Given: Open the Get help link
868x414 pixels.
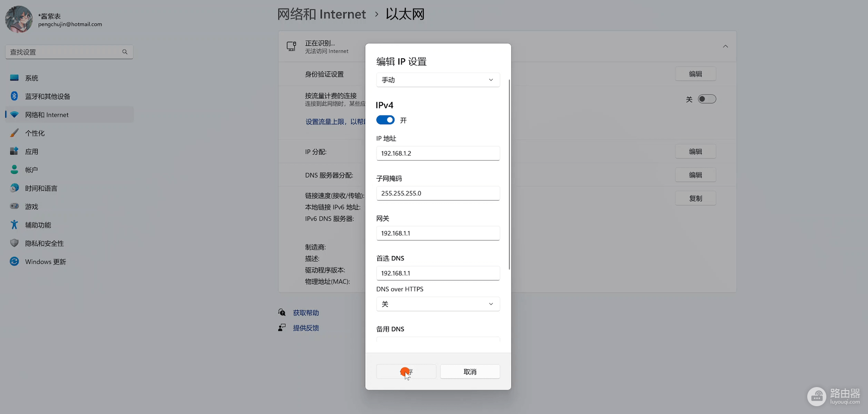Looking at the screenshot, I should click(x=306, y=313).
